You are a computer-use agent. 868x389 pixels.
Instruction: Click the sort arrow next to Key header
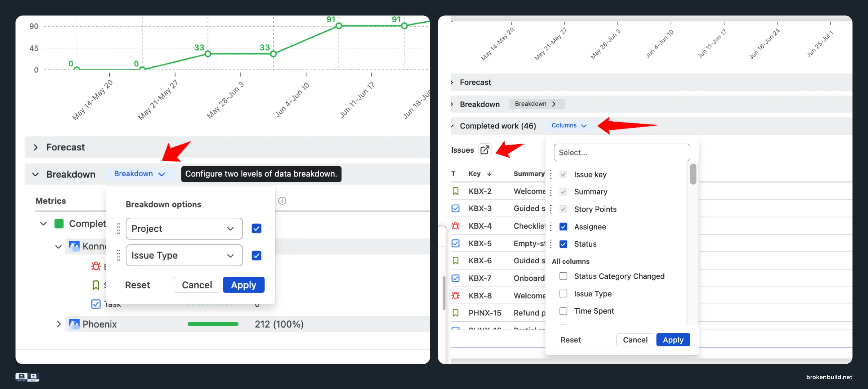(x=489, y=174)
